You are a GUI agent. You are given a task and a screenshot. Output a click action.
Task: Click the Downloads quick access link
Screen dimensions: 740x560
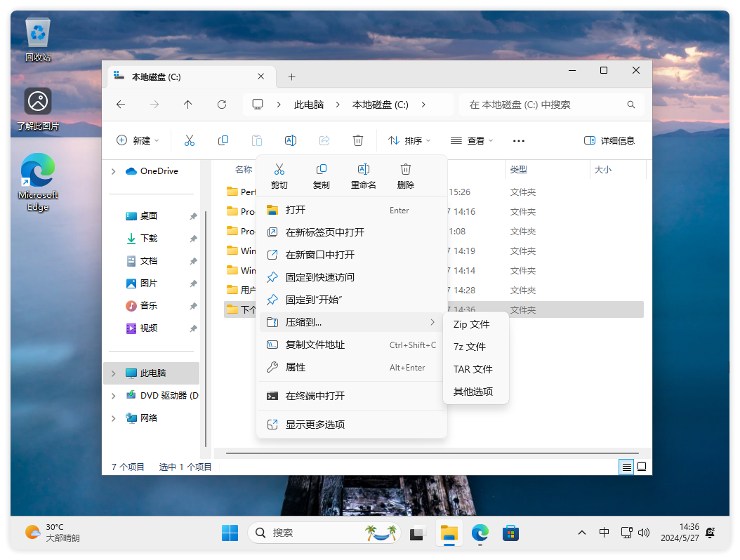148,239
